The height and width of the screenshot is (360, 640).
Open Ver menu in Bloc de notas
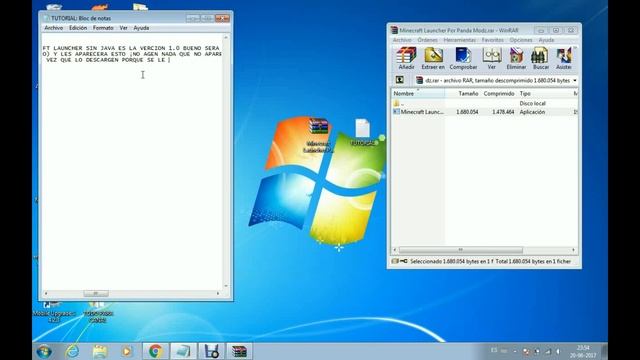(123, 28)
